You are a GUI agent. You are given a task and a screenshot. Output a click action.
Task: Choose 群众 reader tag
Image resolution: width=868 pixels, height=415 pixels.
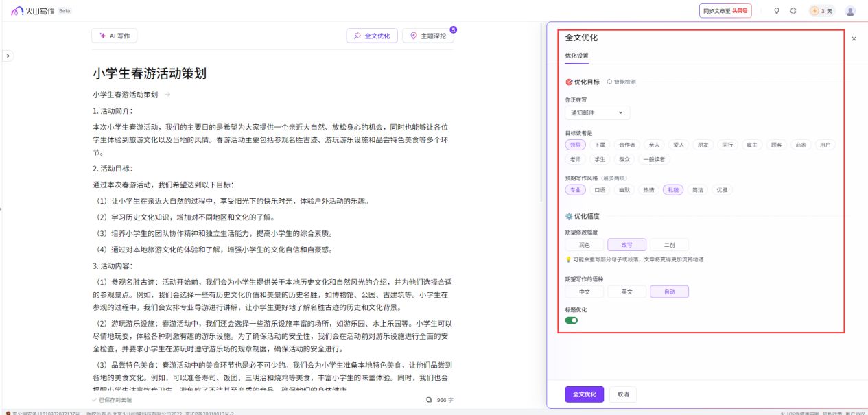[x=624, y=159]
